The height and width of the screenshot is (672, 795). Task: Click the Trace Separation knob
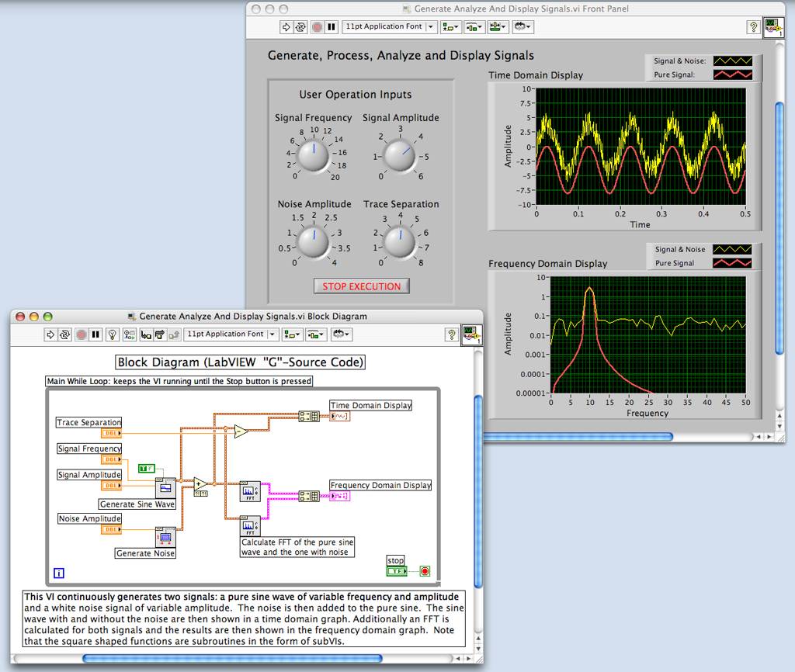[x=400, y=241]
